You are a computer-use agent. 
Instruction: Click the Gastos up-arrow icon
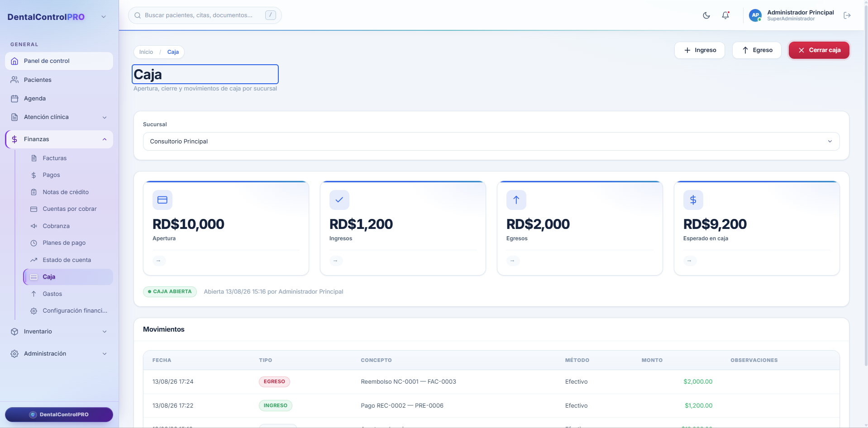[x=33, y=294]
